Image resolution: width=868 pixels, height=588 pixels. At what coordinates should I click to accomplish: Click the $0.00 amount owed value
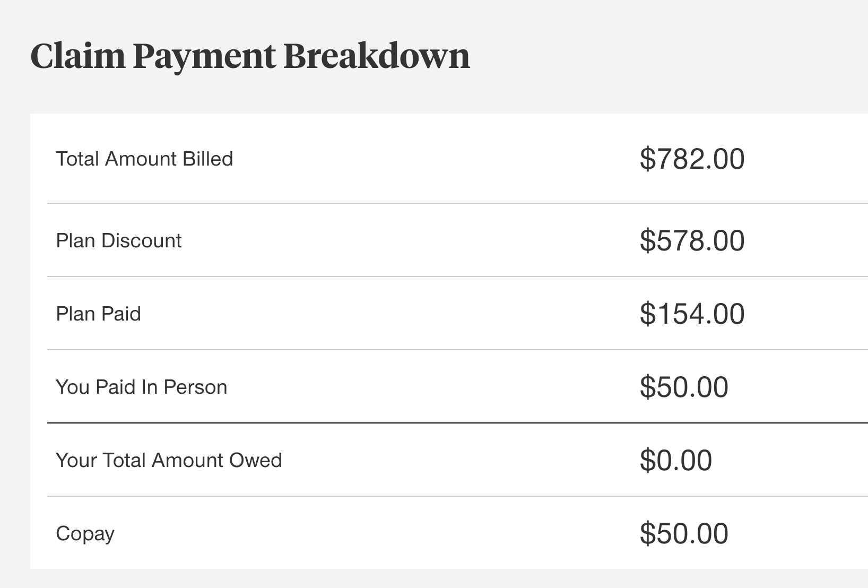676,461
